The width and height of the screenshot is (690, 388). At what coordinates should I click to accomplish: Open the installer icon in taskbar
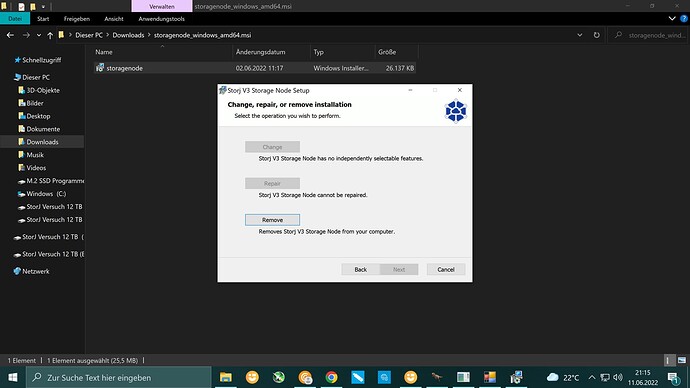click(516, 377)
